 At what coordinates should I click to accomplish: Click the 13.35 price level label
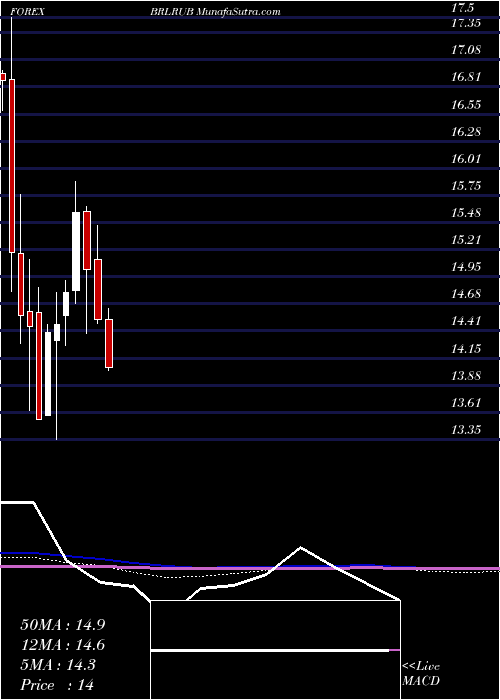(466, 430)
